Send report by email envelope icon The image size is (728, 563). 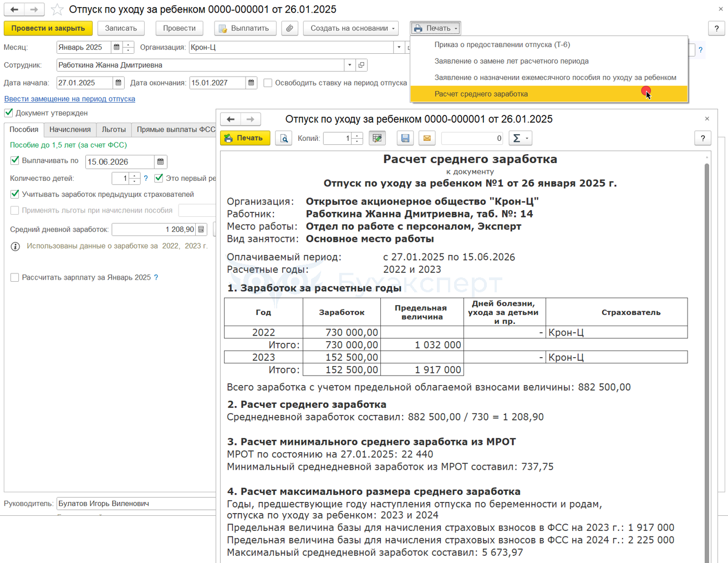[x=427, y=138]
